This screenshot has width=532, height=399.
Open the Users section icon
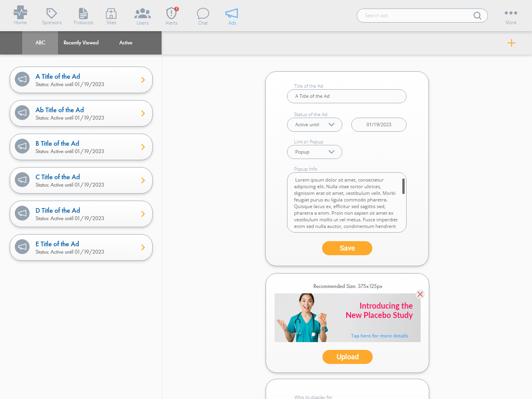click(143, 13)
